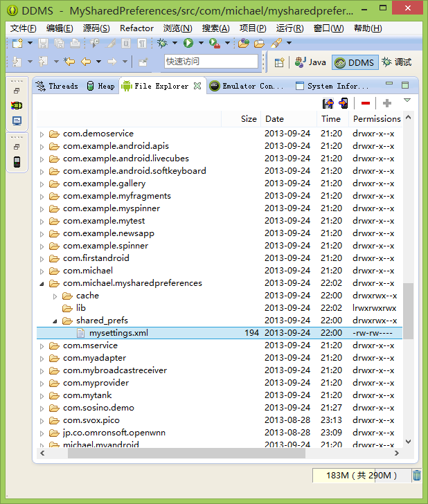The image size is (428, 504).
Task: Open the New file dropdown arrow
Action: (30, 43)
